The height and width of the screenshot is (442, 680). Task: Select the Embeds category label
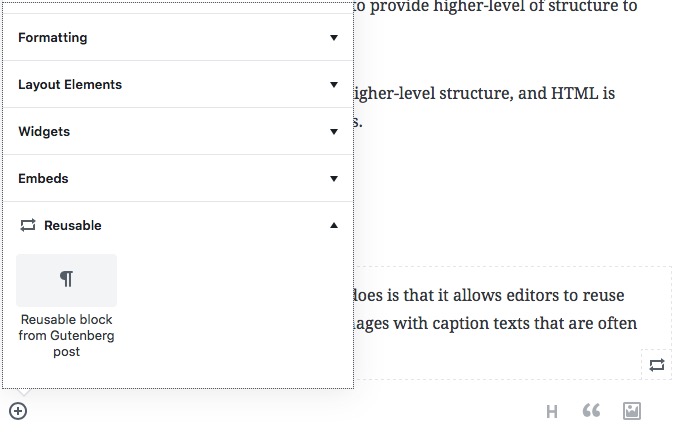coord(43,178)
